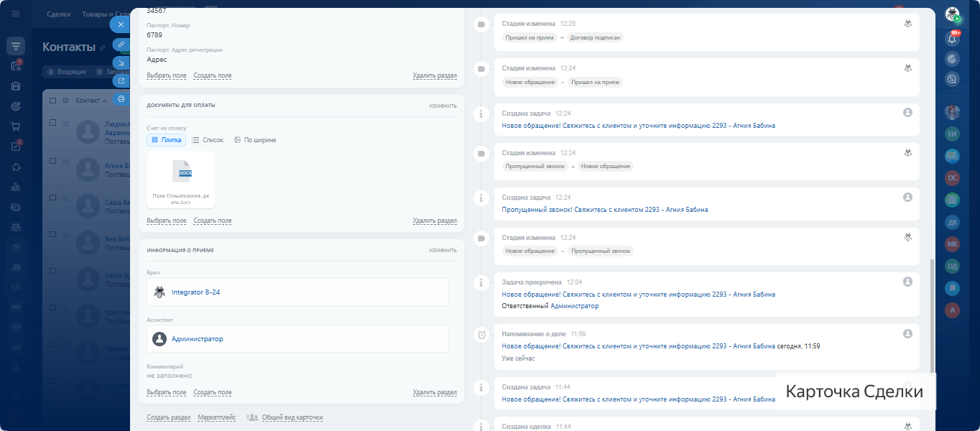Toggle the select-all checkbox in contacts header
Screen dimensions: 980x431
pos(52,101)
